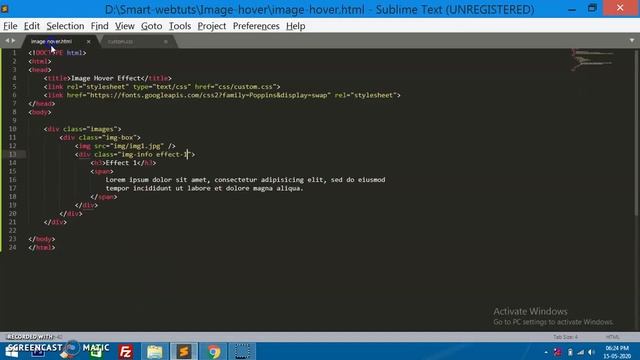
Task: Show hidden system tray icons
Action: [x=546, y=352]
